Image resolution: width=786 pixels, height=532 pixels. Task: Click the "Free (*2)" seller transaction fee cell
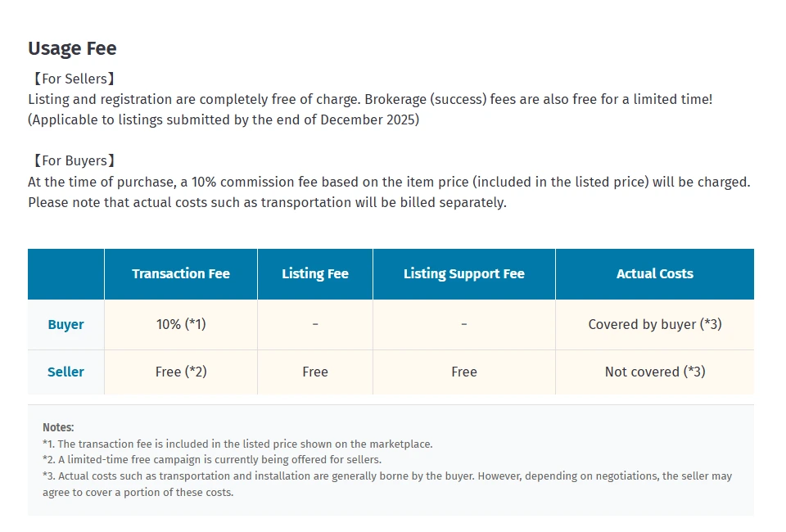(x=181, y=372)
